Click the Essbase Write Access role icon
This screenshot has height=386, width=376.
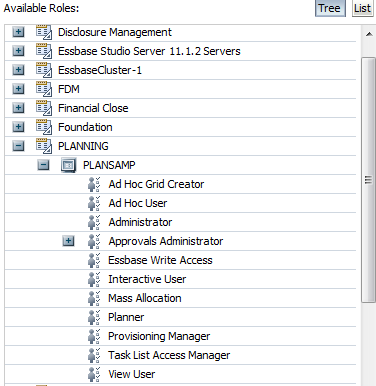pyautogui.click(x=94, y=260)
